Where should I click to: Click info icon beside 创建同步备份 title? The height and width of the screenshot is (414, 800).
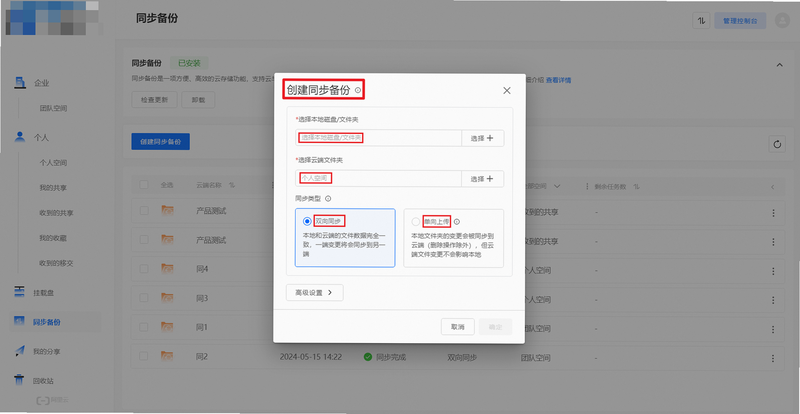point(358,91)
